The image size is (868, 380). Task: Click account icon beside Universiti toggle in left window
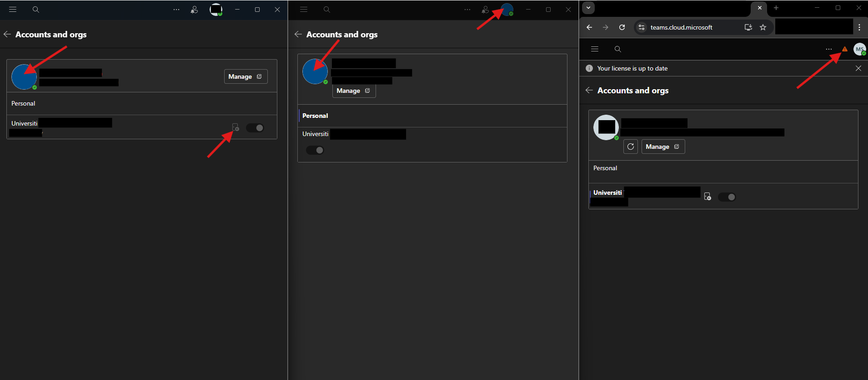point(236,127)
